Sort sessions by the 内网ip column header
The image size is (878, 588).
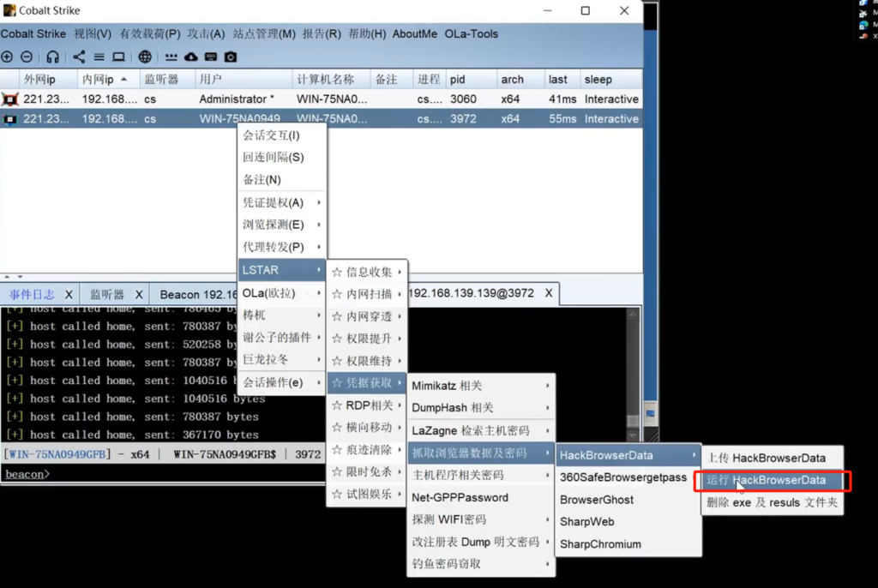pos(108,80)
